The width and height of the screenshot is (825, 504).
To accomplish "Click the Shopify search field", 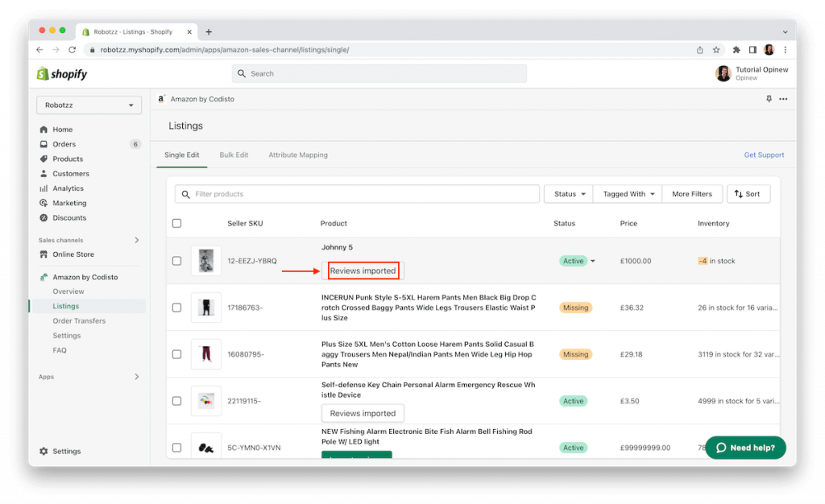I will click(379, 73).
